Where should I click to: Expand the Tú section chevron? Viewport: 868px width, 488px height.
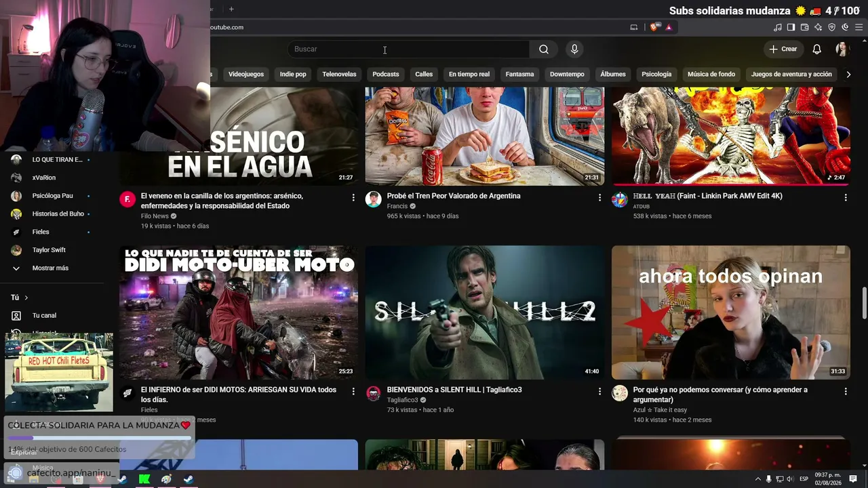click(26, 298)
